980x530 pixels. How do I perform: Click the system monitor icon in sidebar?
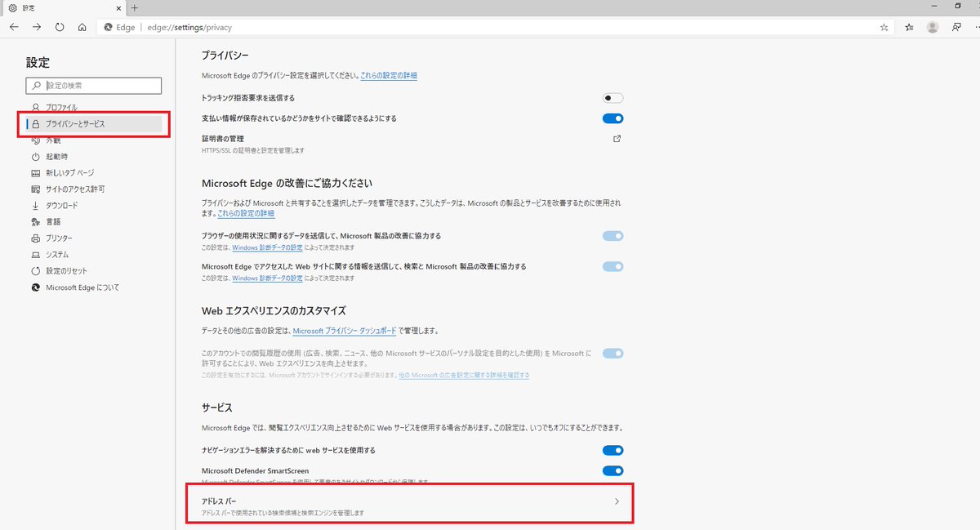point(35,254)
